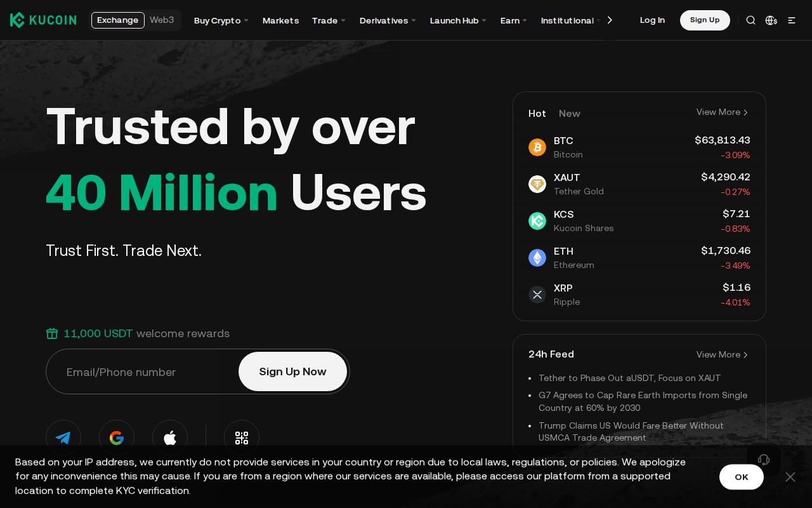812x508 pixels.
Task: Click the Ethereum coin icon
Action: [x=537, y=258]
